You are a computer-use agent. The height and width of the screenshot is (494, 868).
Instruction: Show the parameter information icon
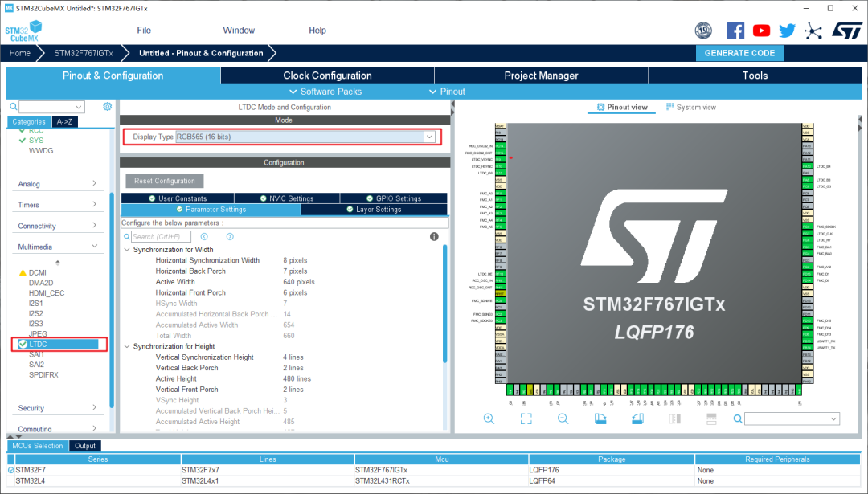(434, 237)
